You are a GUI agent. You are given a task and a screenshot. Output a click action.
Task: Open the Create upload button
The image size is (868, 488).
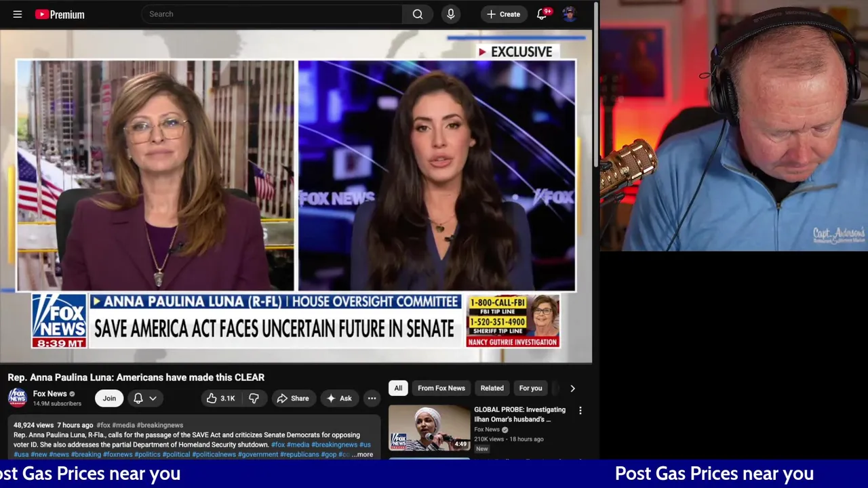[x=503, y=14]
